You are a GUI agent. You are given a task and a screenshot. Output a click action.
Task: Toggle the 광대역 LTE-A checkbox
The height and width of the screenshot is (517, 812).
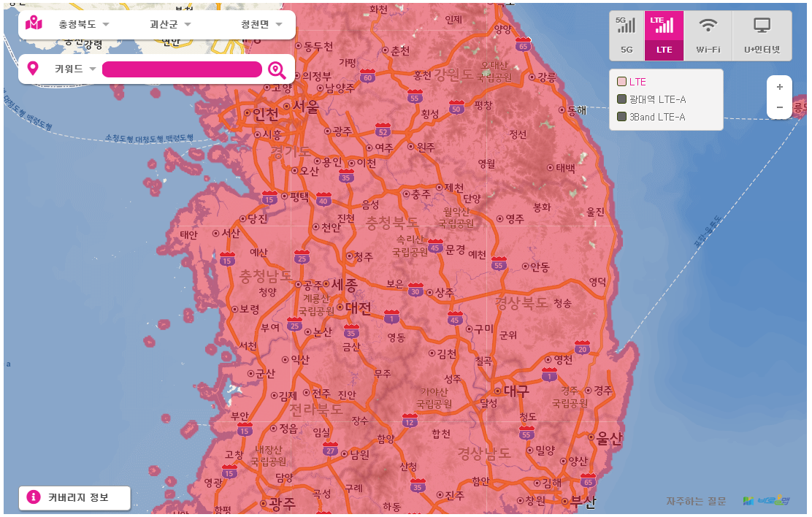point(622,99)
